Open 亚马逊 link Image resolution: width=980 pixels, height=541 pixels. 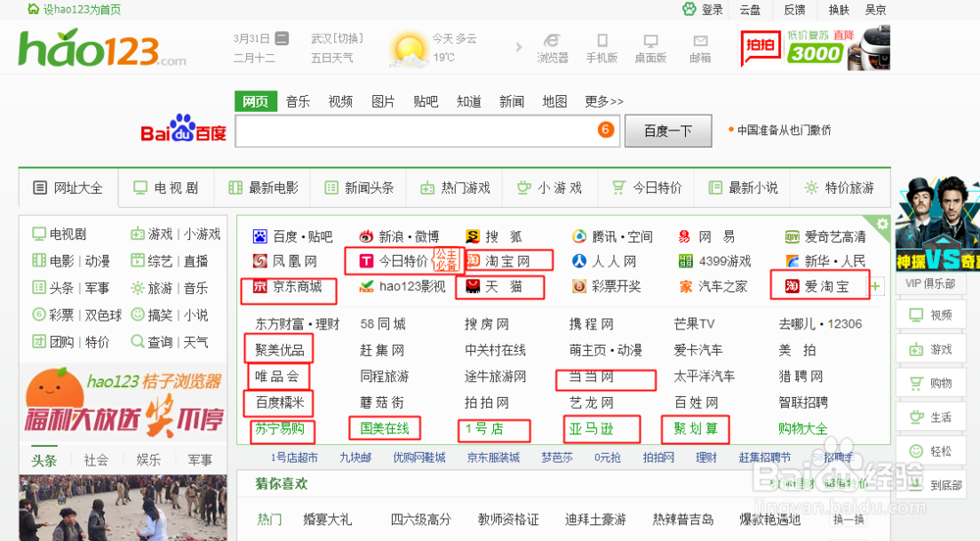[x=591, y=429]
